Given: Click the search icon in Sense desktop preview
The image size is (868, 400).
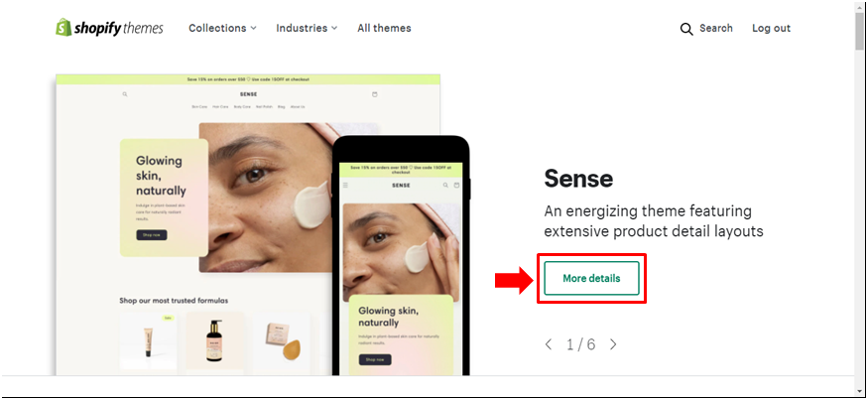Looking at the screenshot, I should coord(125,94).
